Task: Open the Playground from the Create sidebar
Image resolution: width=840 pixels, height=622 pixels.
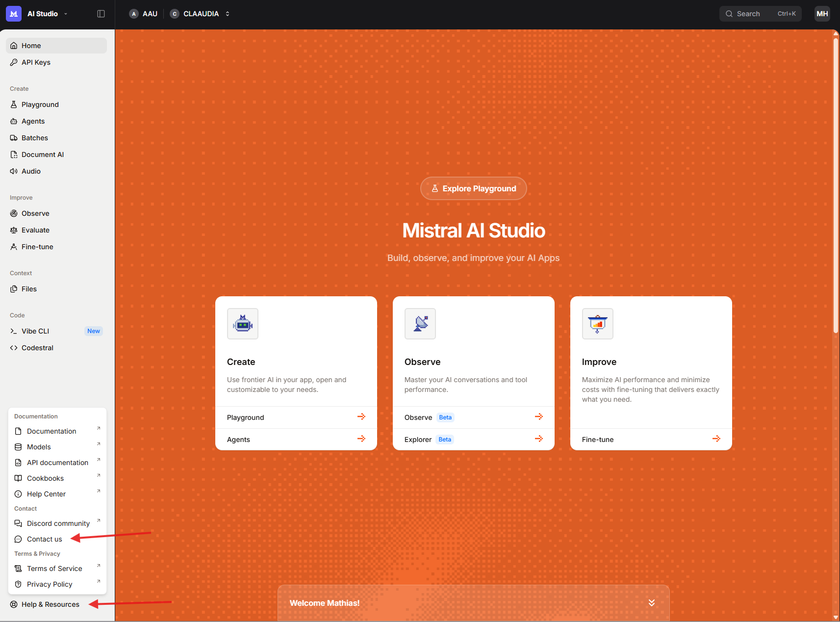Action: pos(40,104)
